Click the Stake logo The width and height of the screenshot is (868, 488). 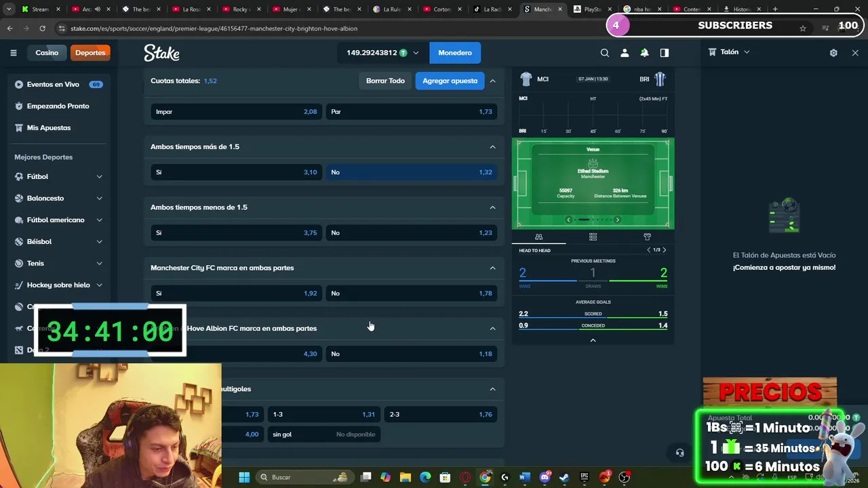tap(161, 53)
